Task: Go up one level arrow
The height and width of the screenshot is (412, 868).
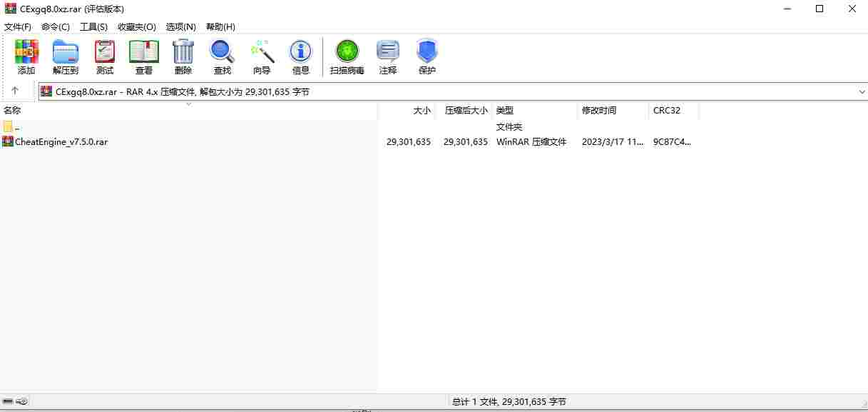Action: 15,91
